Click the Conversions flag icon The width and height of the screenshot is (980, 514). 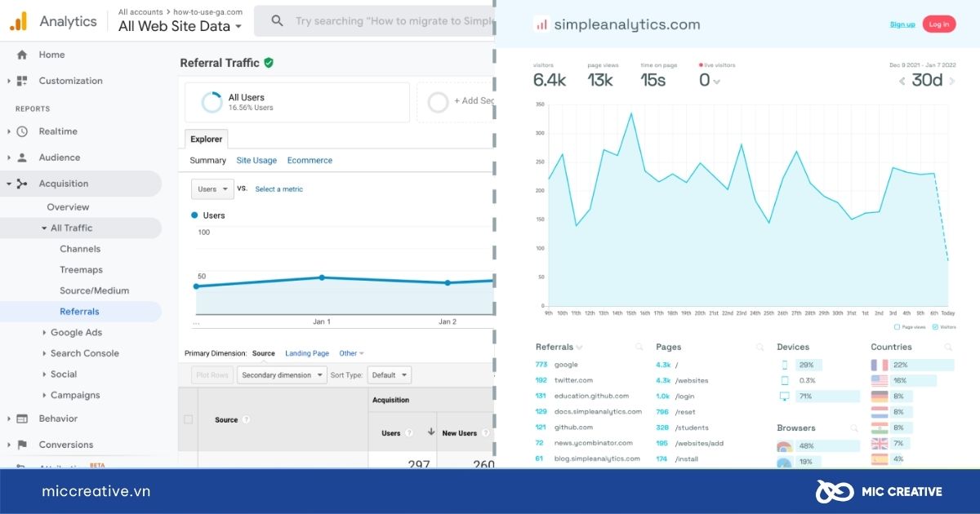coord(22,445)
